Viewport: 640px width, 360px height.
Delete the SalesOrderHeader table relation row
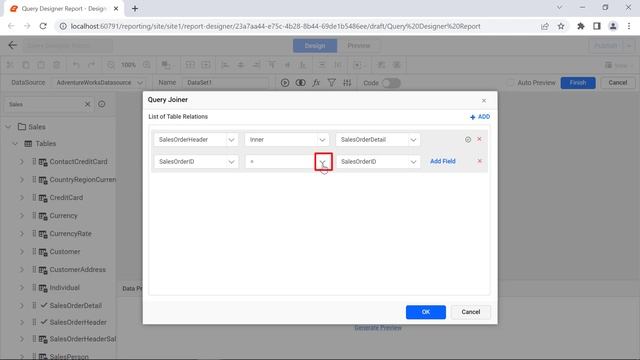click(479, 139)
